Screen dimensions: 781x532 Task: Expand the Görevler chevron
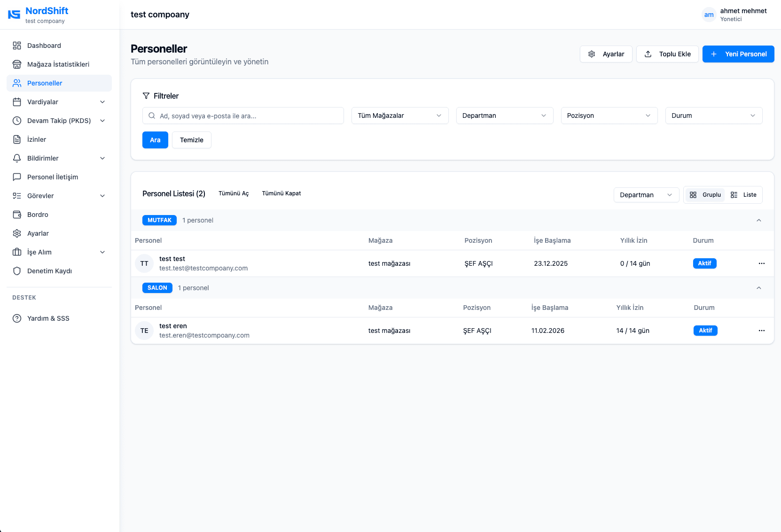coord(102,196)
